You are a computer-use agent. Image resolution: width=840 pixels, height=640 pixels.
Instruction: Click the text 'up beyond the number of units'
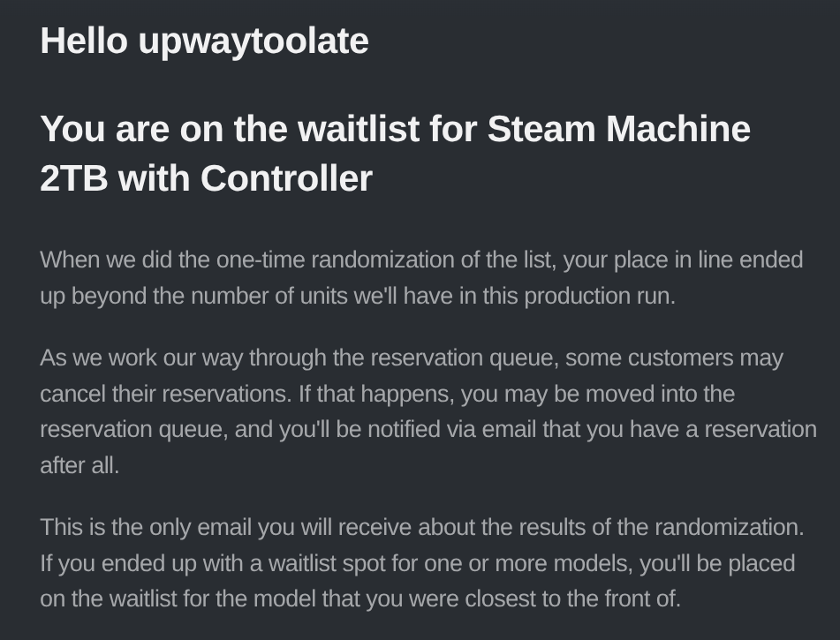(x=194, y=297)
